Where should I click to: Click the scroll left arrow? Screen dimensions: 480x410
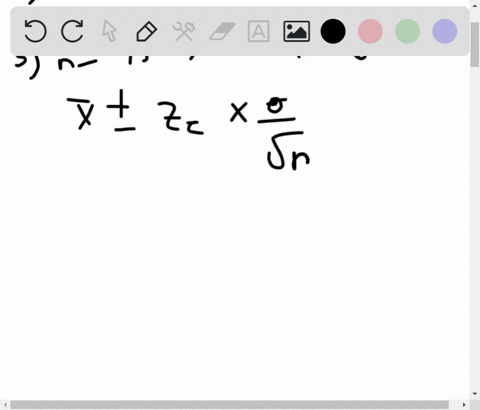coord(5,405)
